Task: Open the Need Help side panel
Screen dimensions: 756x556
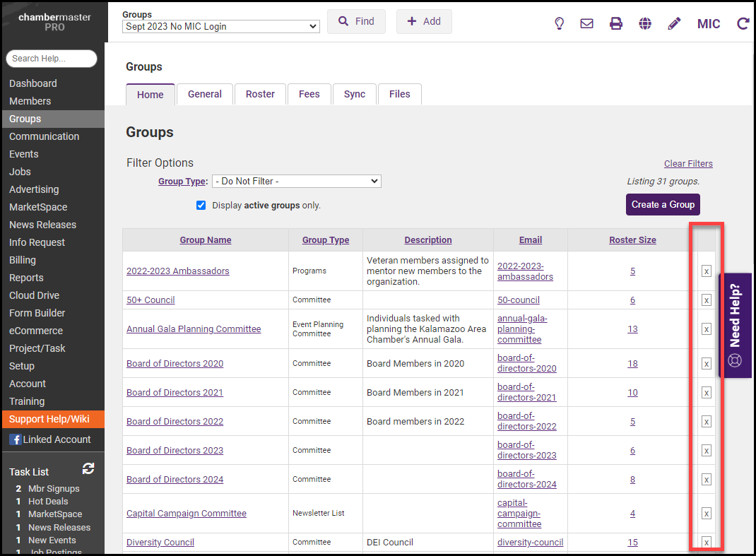Action: point(735,326)
